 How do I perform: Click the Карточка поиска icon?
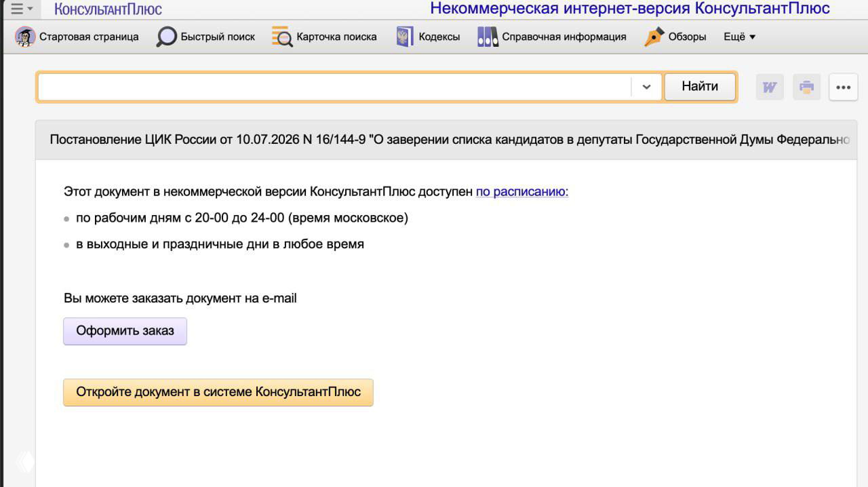(x=282, y=37)
